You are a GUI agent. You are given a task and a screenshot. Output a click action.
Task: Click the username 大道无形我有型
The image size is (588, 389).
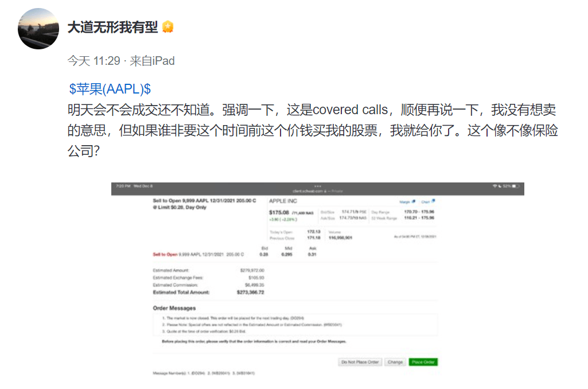pyautogui.click(x=112, y=27)
